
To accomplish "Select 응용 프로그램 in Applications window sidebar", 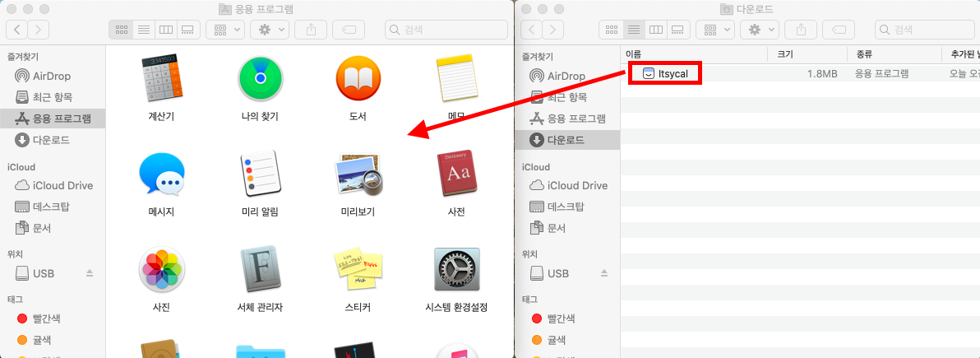I will click(53, 119).
